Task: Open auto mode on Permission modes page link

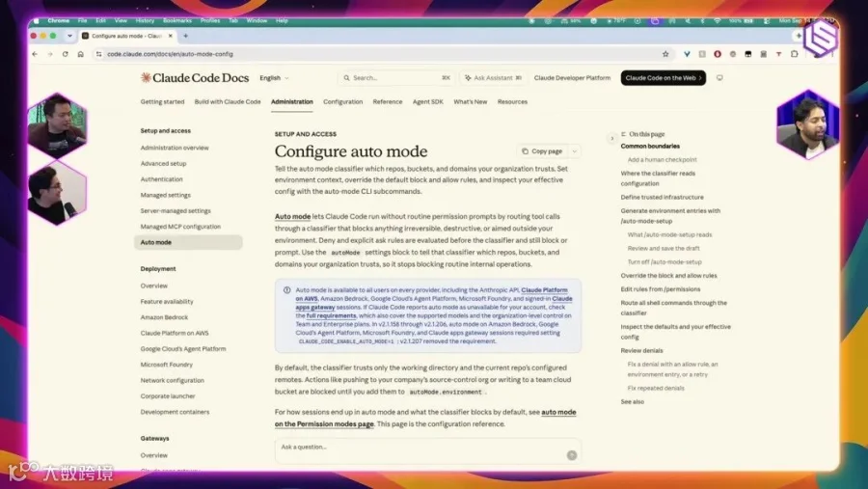Action: coord(425,419)
